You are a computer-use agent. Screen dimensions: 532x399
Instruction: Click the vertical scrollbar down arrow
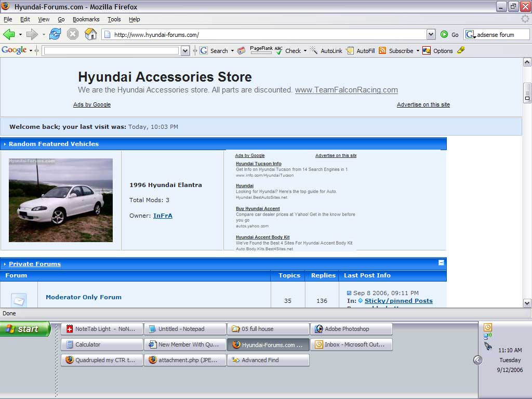527,303
